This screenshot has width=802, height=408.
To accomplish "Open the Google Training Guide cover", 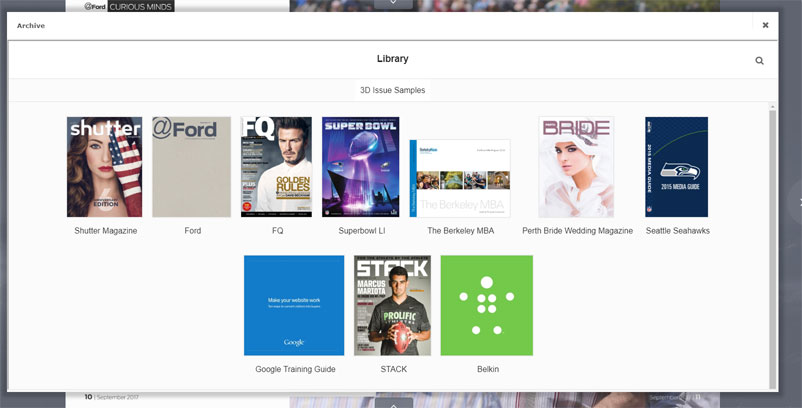I will [x=294, y=305].
